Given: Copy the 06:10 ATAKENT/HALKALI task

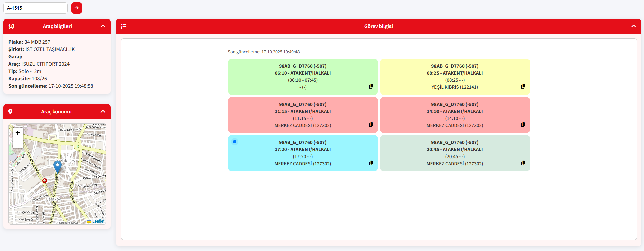Looking at the screenshot, I should click(x=371, y=86).
